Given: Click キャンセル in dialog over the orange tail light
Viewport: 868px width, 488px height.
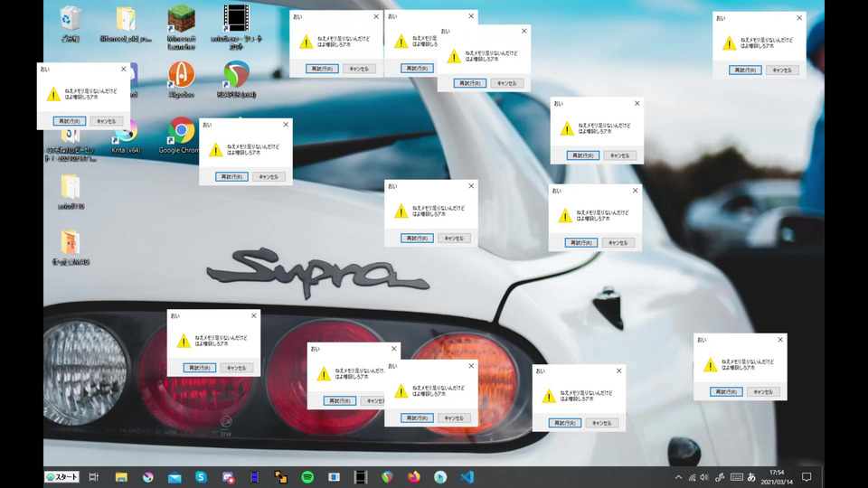Looking at the screenshot, I should click(454, 418).
